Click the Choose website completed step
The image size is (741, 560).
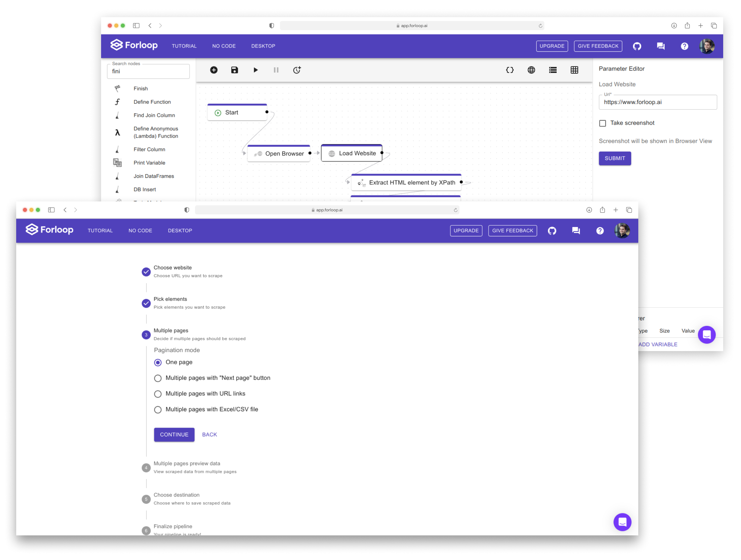(182, 272)
